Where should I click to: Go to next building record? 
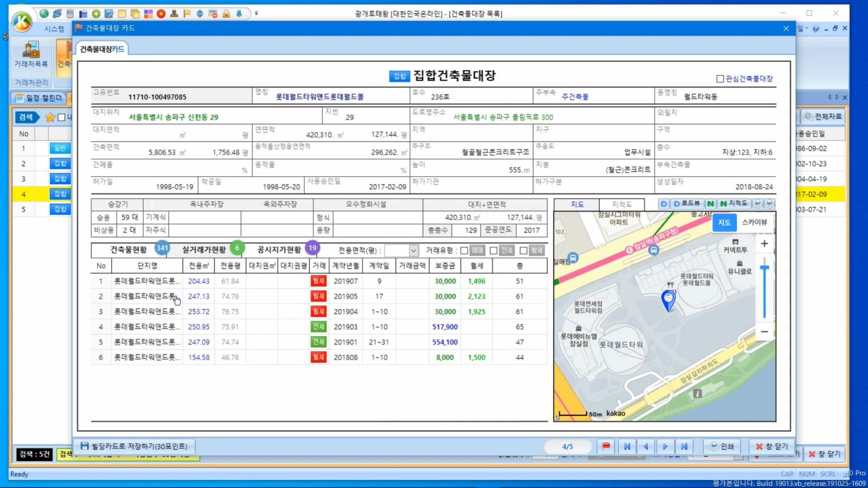[x=665, y=446]
